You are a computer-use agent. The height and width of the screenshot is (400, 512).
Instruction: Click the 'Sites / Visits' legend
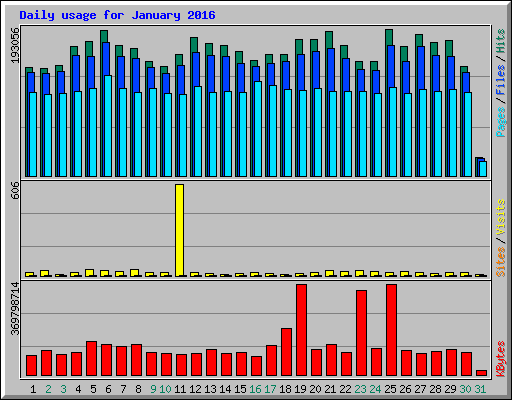coord(500,238)
